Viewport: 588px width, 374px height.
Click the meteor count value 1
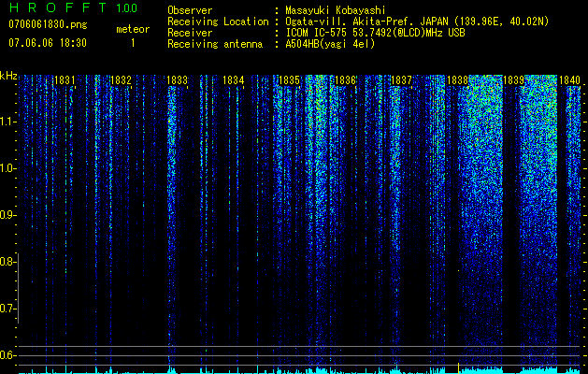(133, 43)
